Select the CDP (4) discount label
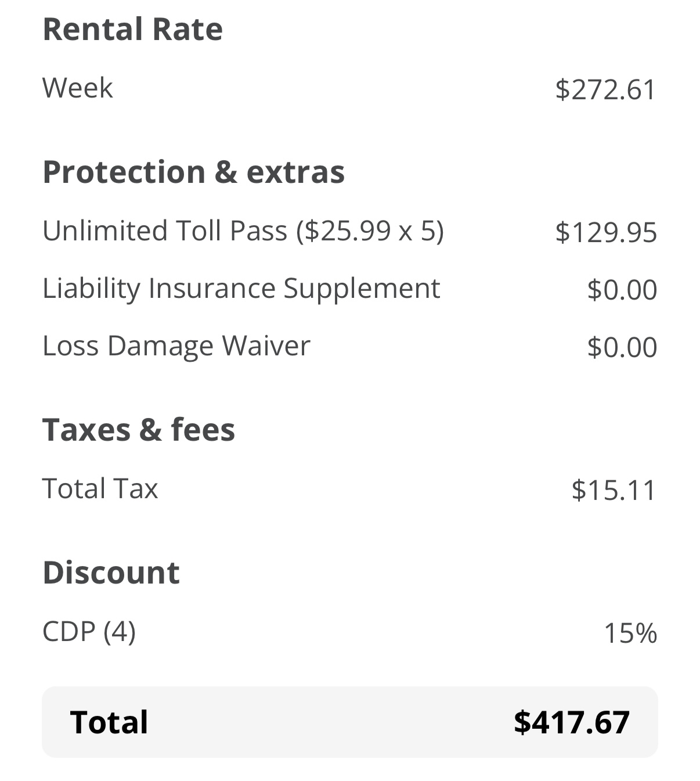 pyautogui.click(x=89, y=632)
